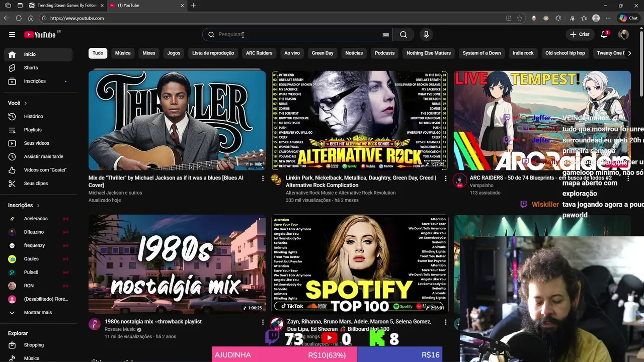The image size is (644, 362).
Task: Open the browser Copilot Chat button
Action: click(x=628, y=18)
